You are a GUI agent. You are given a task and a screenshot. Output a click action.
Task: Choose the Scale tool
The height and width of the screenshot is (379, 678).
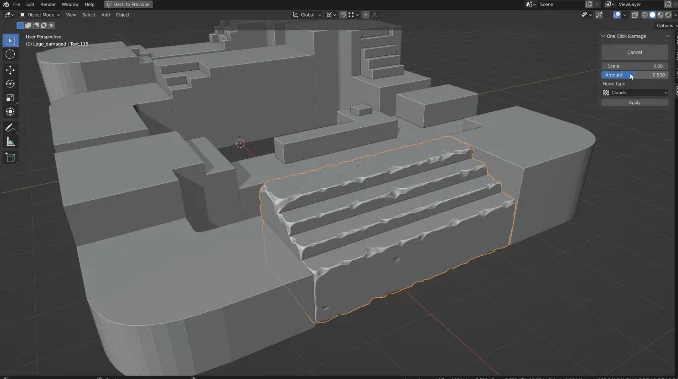pyautogui.click(x=10, y=98)
